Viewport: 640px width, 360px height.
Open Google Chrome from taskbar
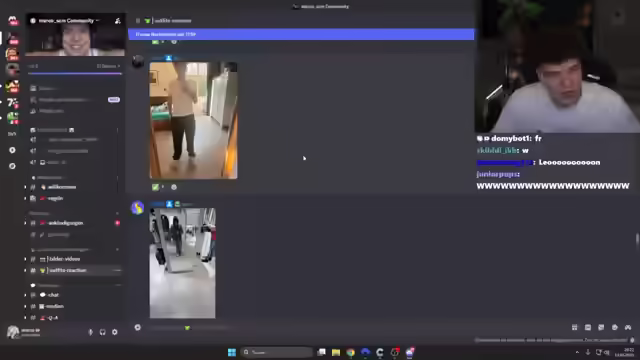[351, 352]
